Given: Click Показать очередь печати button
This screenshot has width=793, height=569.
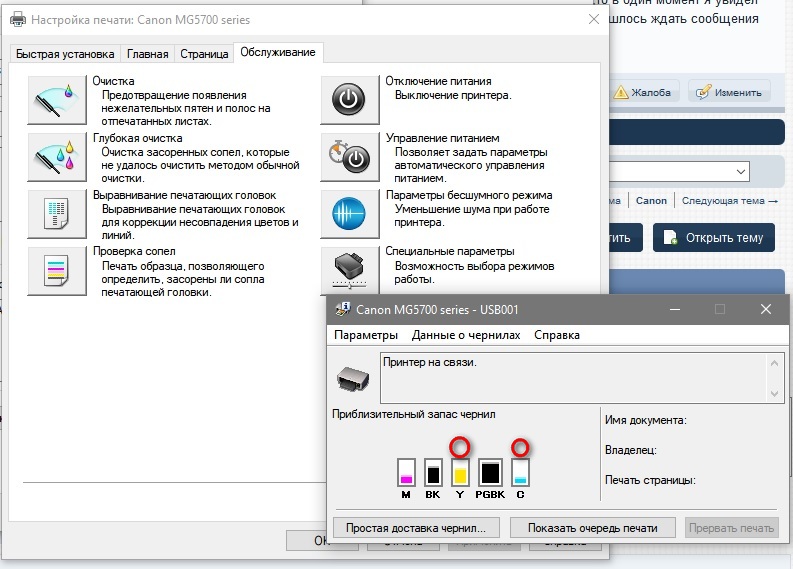Looking at the screenshot, I should click(x=593, y=528).
